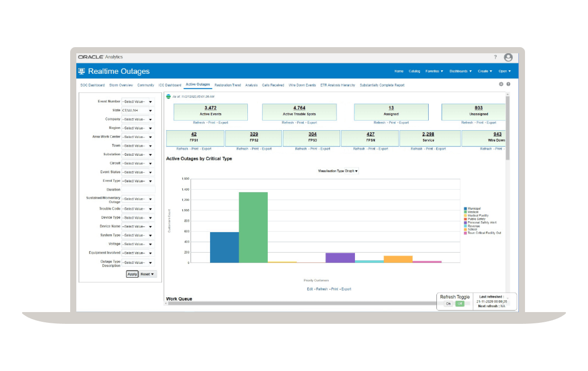
Task: Click the info icon beside the settings gear
Action: coord(508,84)
